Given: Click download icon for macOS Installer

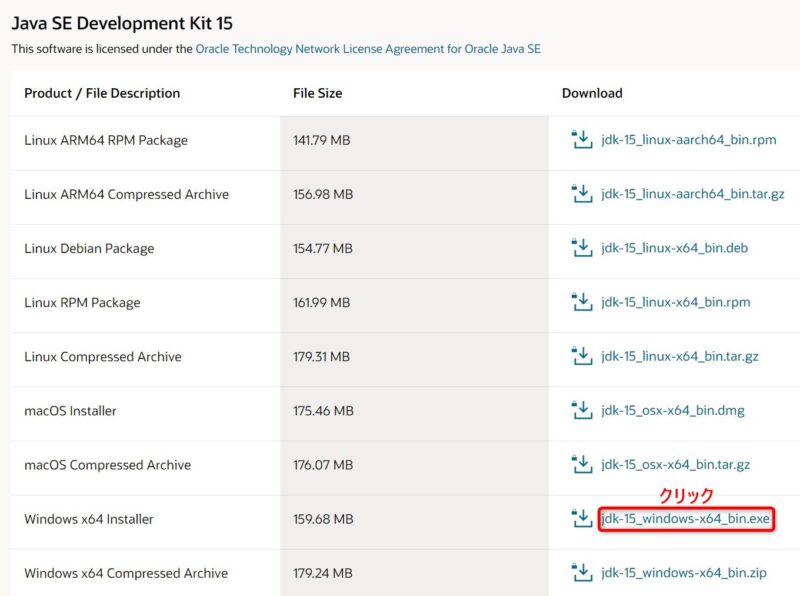Looking at the screenshot, I should [x=581, y=410].
